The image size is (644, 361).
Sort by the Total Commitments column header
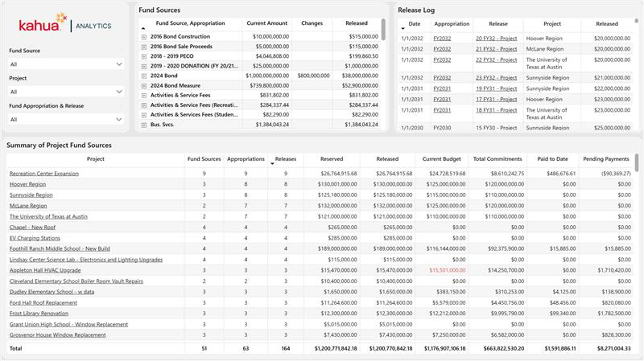point(497,159)
